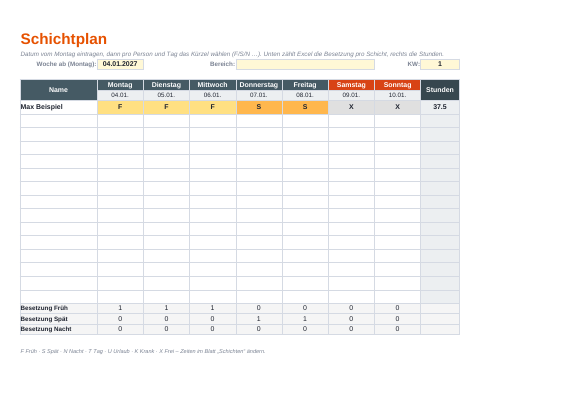The width and height of the screenshot is (585, 414).
Task: Click the Donnerstag column header
Action: pos(259,85)
